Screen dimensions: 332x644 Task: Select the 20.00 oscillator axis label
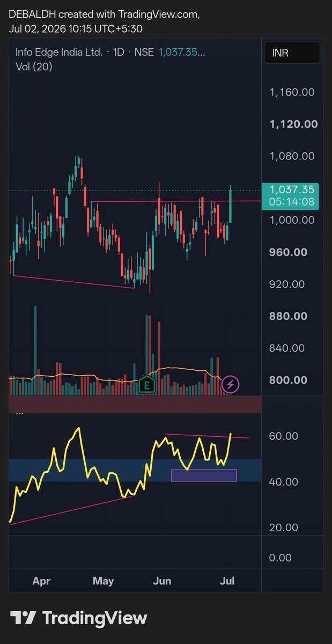(284, 528)
